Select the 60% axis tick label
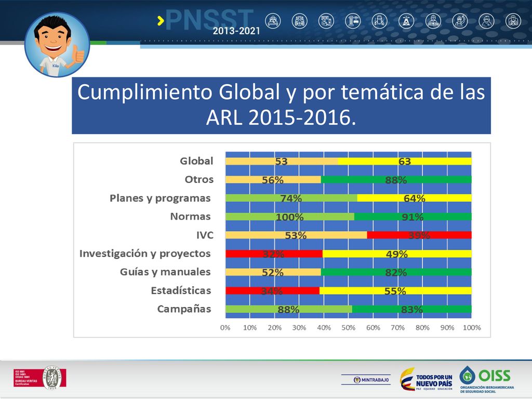The height and width of the screenshot is (399, 532). pos(373,328)
